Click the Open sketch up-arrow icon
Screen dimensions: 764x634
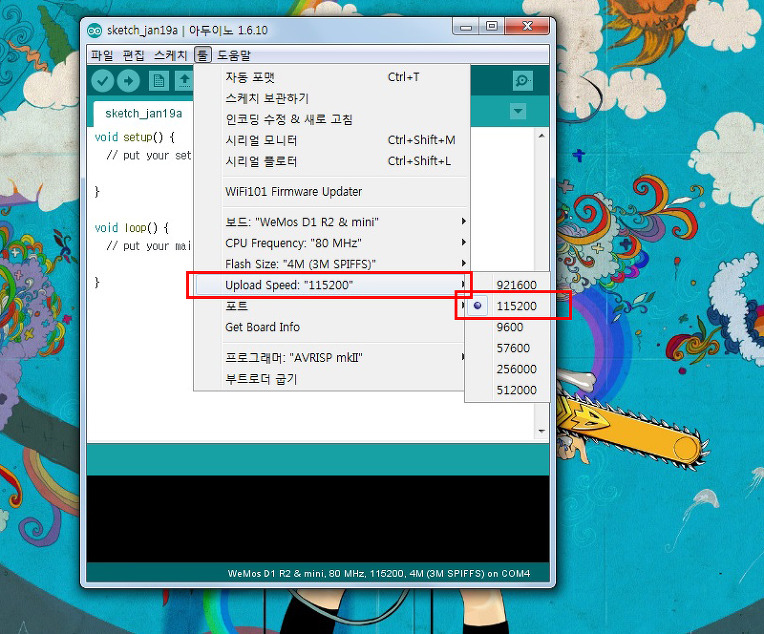(184, 81)
